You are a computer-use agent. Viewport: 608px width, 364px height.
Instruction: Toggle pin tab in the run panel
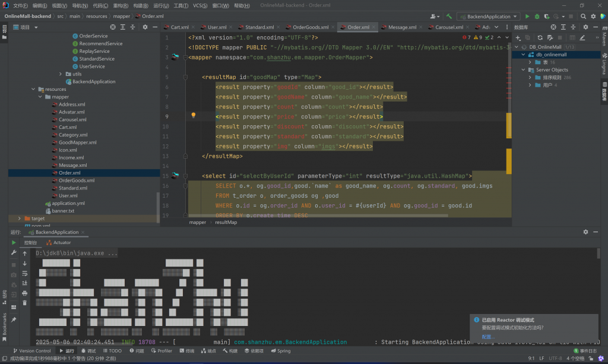(x=14, y=319)
